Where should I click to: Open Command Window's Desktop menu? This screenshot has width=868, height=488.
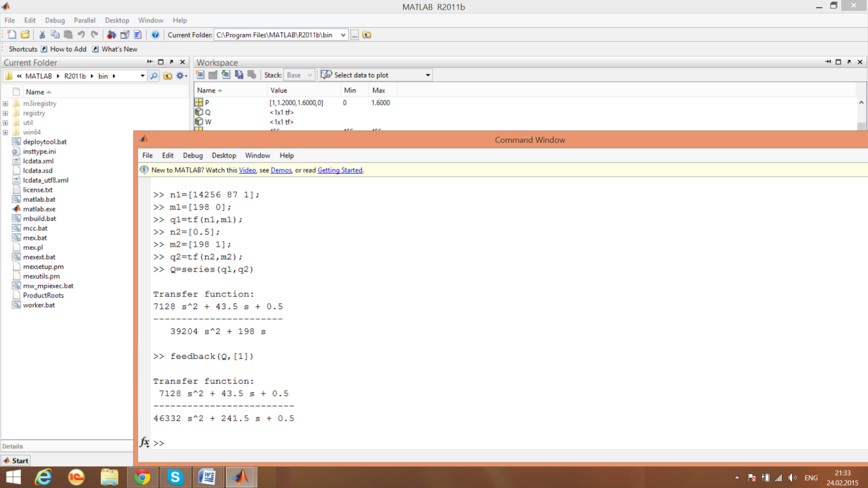pyautogui.click(x=224, y=155)
